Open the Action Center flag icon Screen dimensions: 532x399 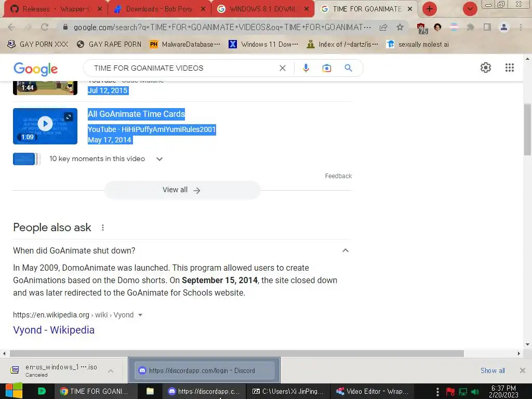point(450,392)
